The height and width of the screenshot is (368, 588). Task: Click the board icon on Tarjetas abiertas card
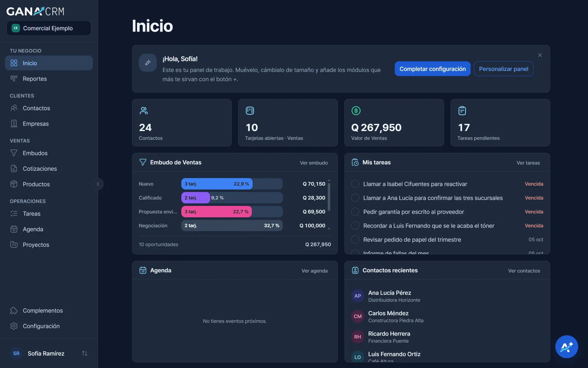(x=250, y=111)
